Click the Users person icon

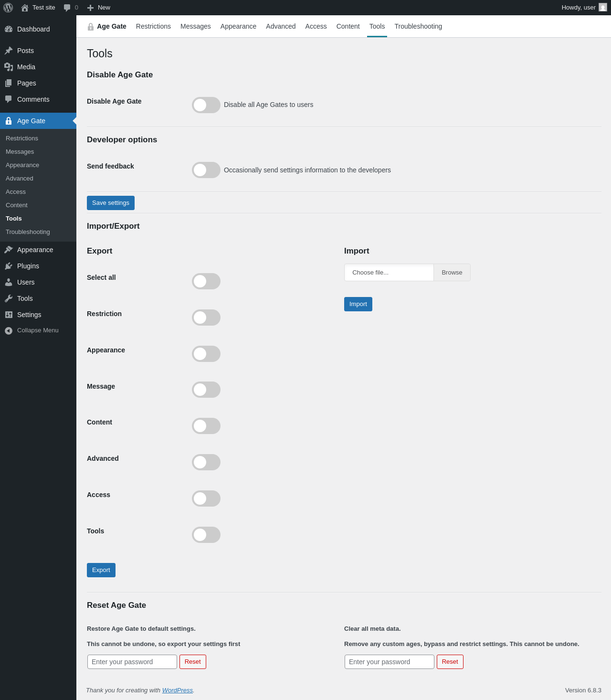point(9,282)
